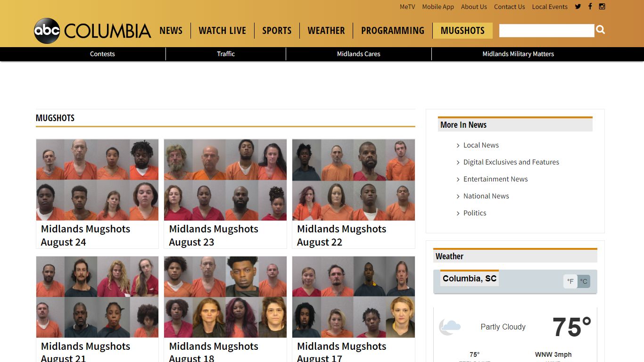Click the More In News heading

pos(463,125)
